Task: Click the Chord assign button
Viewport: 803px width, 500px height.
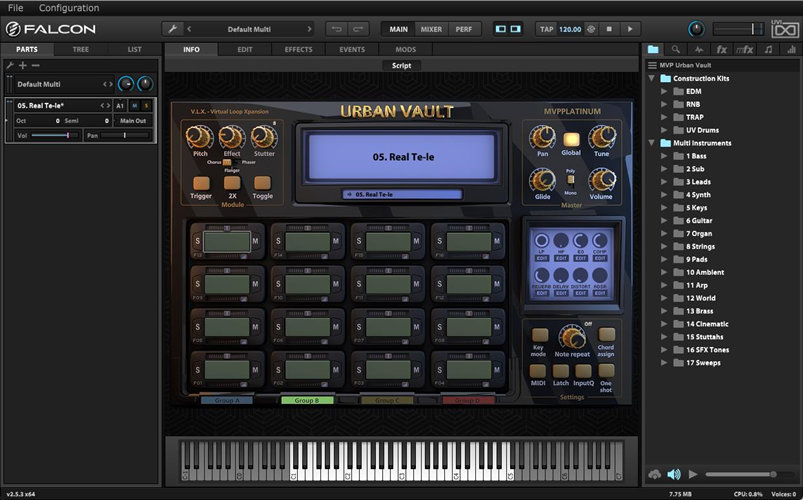Action: [x=606, y=335]
